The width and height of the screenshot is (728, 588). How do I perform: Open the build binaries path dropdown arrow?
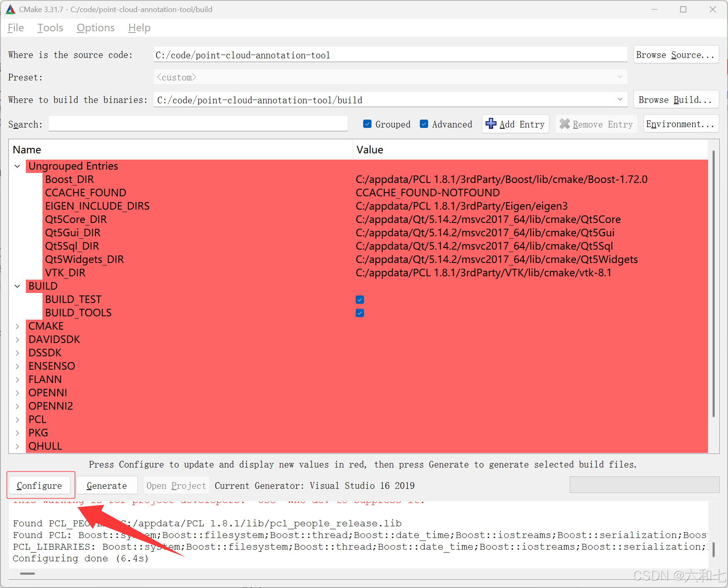pyautogui.click(x=620, y=100)
